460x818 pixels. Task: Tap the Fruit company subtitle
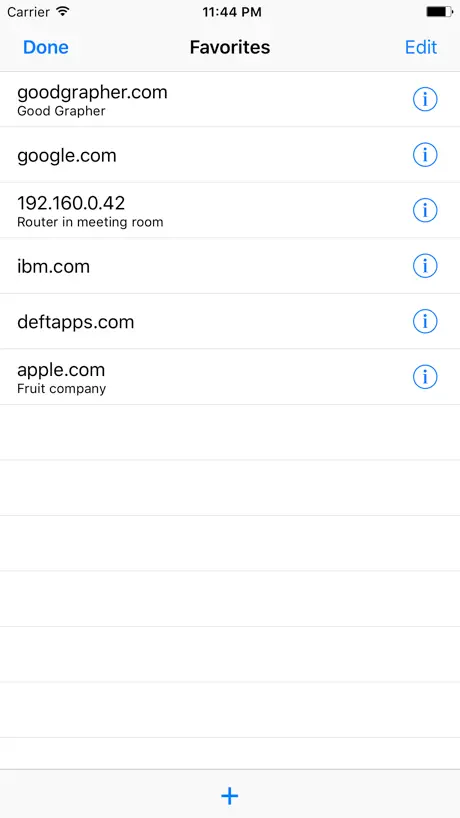point(62,389)
